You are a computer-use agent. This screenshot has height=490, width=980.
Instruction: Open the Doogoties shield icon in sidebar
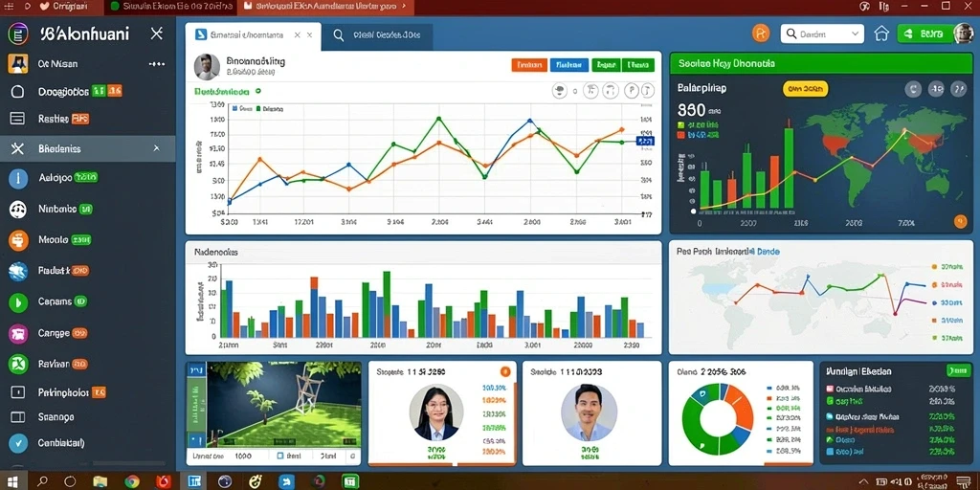pyautogui.click(x=17, y=92)
